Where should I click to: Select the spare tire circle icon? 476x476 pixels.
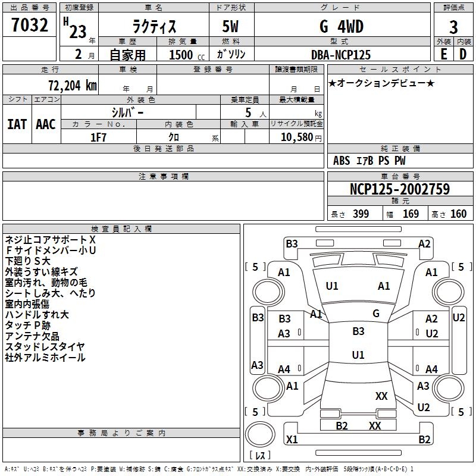click(260, 434)
